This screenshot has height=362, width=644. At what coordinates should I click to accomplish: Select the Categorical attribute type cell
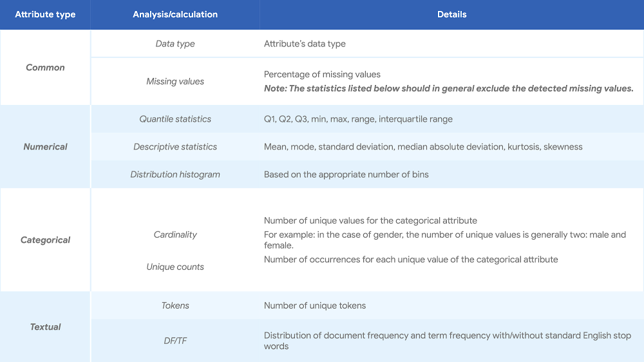[x=45, y=240]
